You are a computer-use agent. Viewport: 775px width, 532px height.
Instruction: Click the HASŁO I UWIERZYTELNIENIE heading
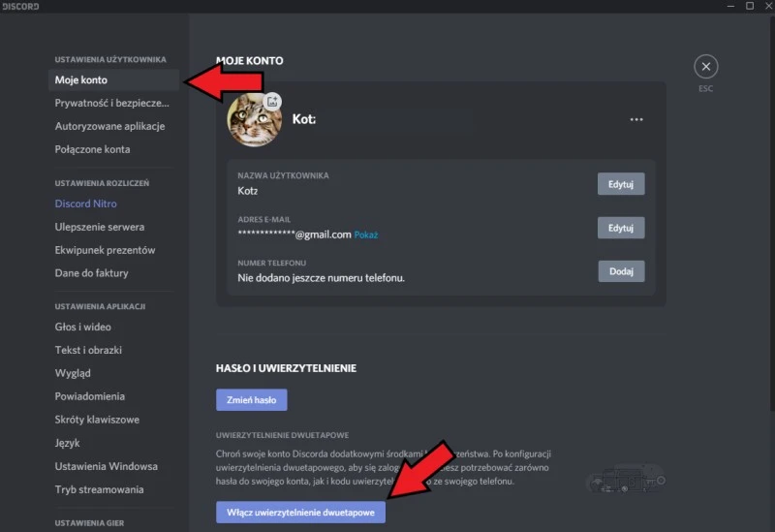286,368
